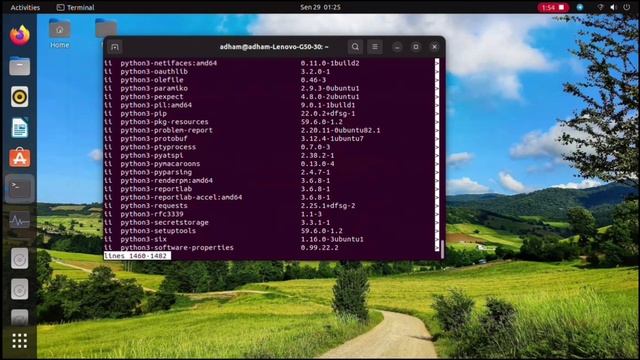
Task: Open Ubuntu Software store icon
Action: 20,158
